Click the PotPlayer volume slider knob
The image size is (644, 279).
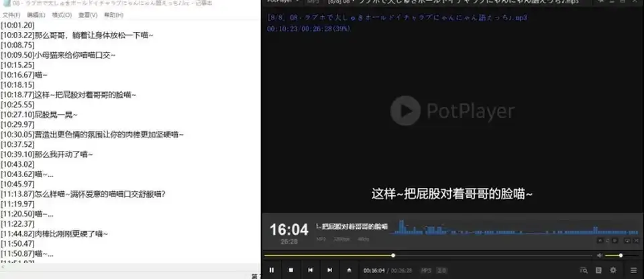point(621,256)
